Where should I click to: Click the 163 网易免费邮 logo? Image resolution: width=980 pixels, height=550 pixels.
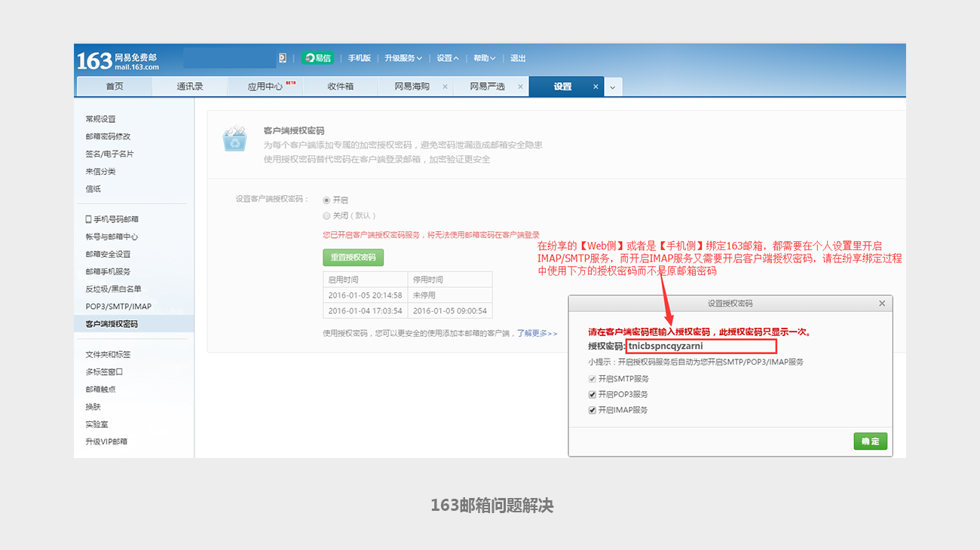coord(118,61)
